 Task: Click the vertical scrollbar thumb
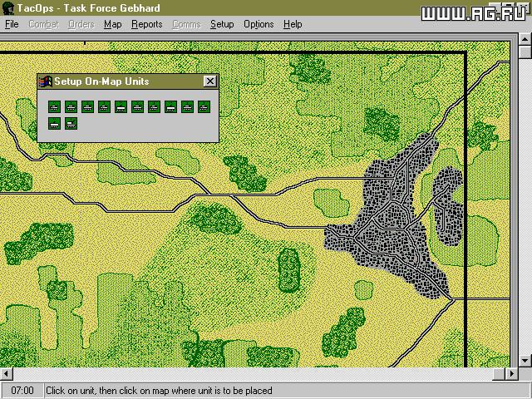[525, 52]
